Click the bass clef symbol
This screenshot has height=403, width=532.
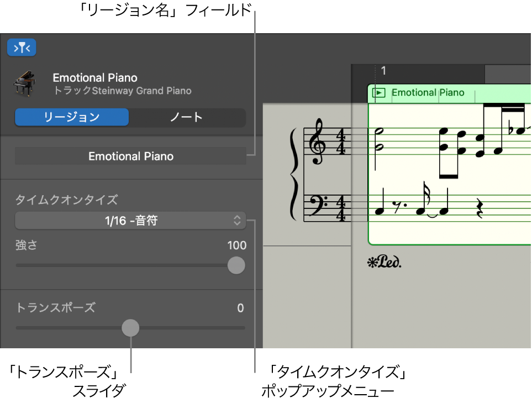(319, 206)
